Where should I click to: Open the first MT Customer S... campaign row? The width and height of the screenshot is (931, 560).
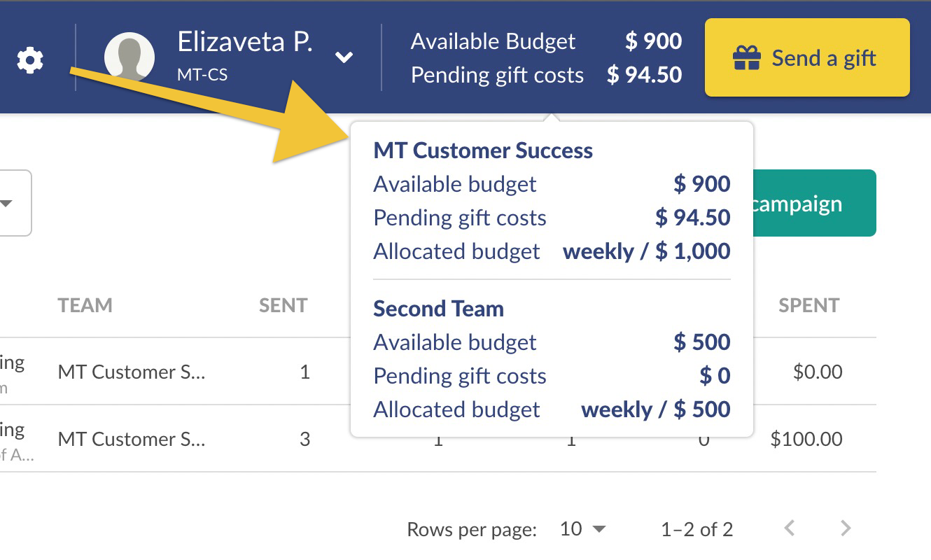click(x=438, y=372)
